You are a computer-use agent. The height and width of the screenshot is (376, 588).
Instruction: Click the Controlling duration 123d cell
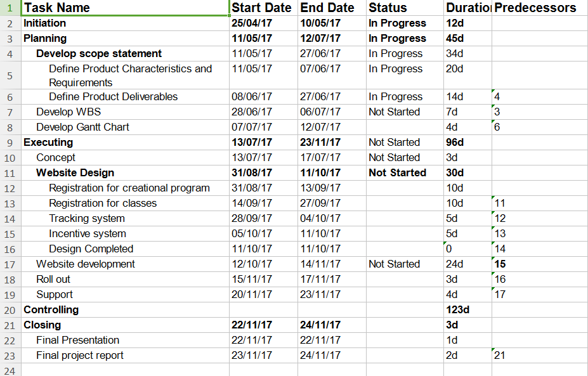(467, 310)
